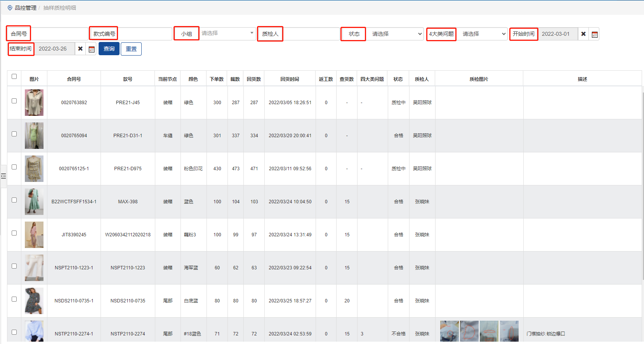This screenshot has width=644, height=344.
Task: Open first QC photo for NSTP2110-2274-1
Action: point(449,331)
